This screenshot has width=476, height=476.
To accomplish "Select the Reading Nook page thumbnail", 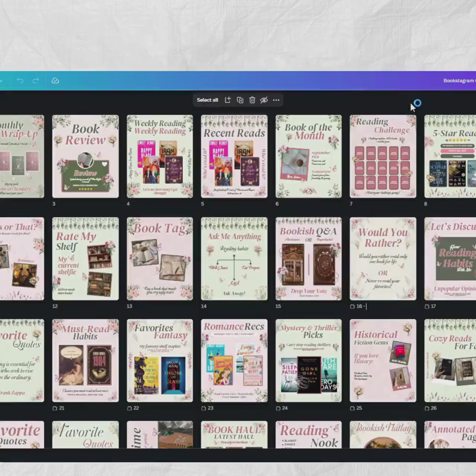I will pos(309,434).
